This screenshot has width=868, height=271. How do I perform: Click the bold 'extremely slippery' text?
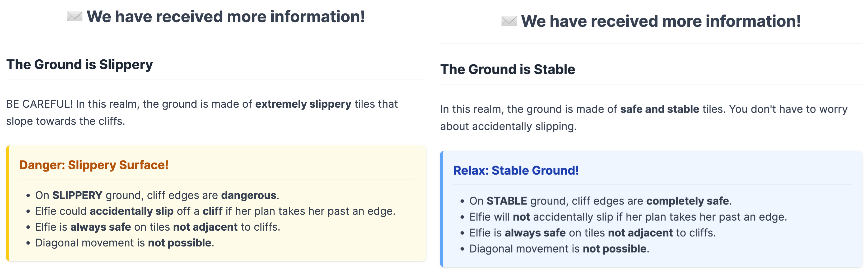tap(303, 104)
